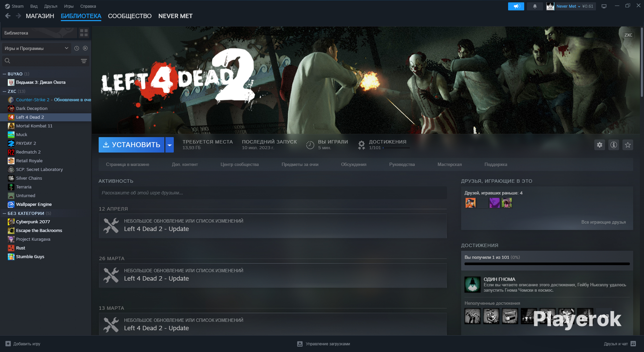Select Cyberpunk 2077 in library

46,222
